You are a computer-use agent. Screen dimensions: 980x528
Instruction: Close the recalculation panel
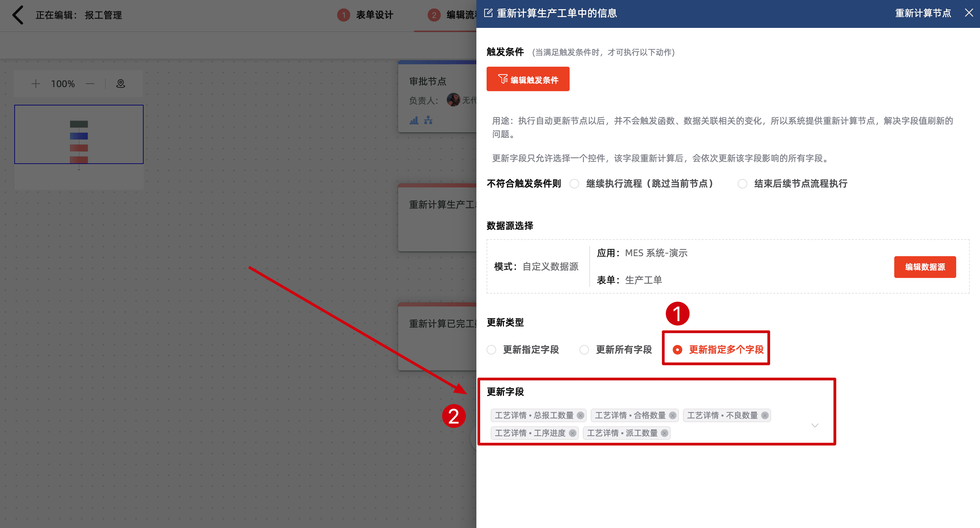click(x=969, y=13)
